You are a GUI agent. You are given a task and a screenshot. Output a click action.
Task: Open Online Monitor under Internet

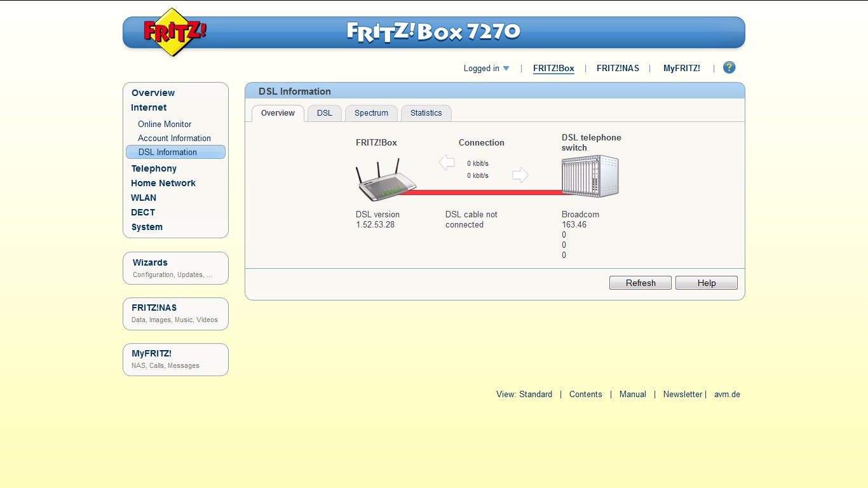(x=165, y=125)
